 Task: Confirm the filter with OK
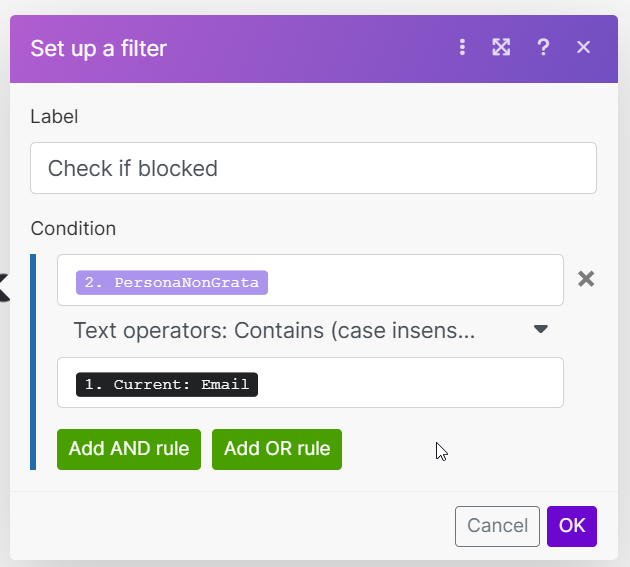pyautogui.click(x=572, y=526)
